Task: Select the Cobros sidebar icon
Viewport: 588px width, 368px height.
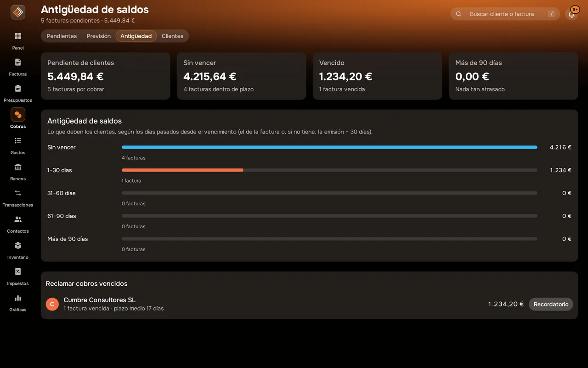Action: coord(18,115)
